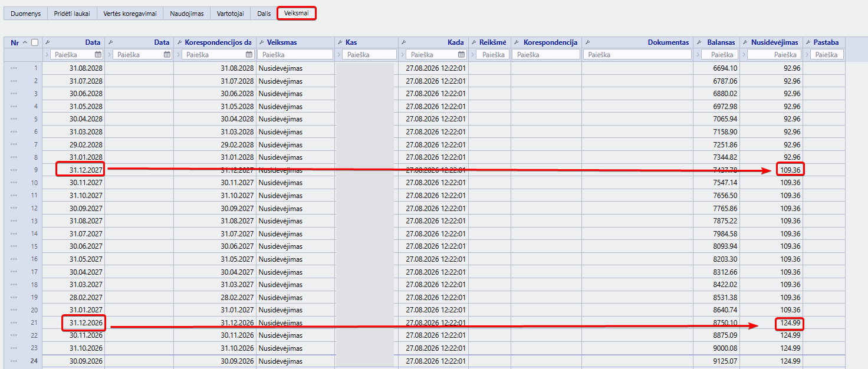Click wrench icon of Dokumentas column
Image resolution: width=868 pixels, height=369 pixels.
pyautogui.click(x=587, y=42)
